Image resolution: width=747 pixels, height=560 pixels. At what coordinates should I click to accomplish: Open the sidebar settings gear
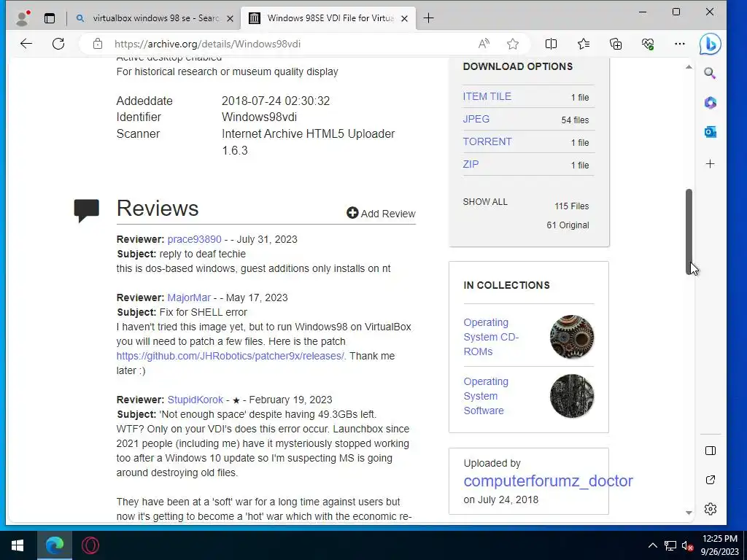tap(710, 508)
